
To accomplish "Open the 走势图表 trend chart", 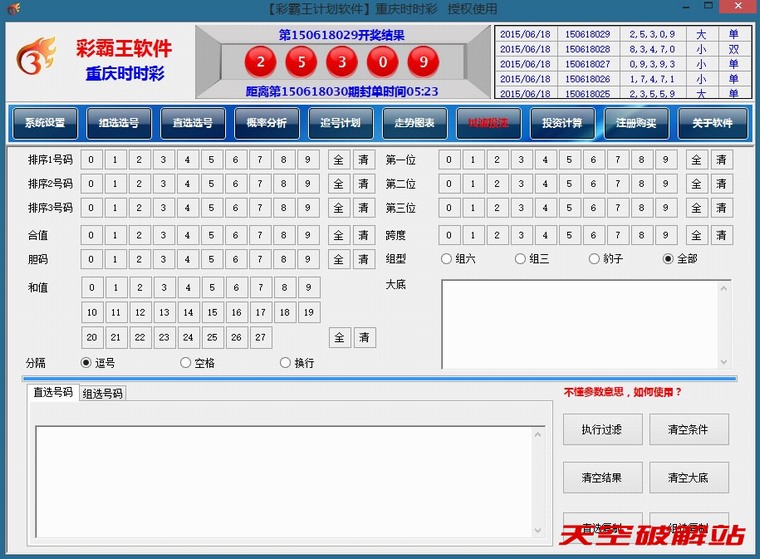I will tap(415, 124).
